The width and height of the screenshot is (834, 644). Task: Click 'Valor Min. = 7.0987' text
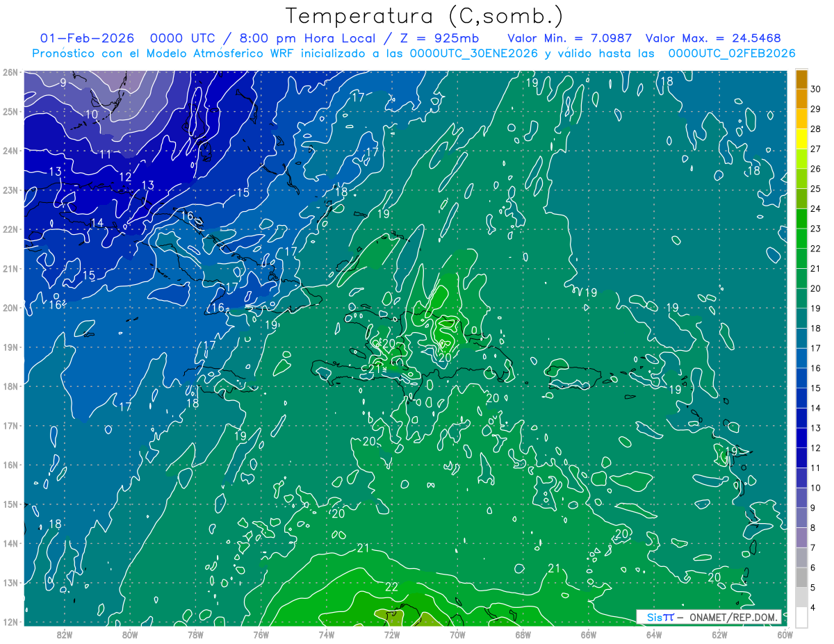(571, 38)
